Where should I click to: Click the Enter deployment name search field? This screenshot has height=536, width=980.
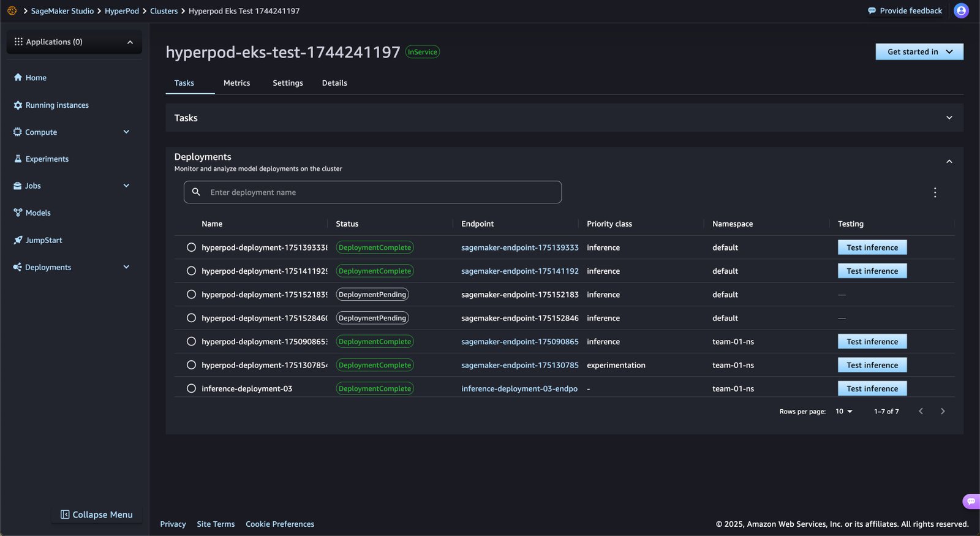pyautogui.click(x=372, y=192)
